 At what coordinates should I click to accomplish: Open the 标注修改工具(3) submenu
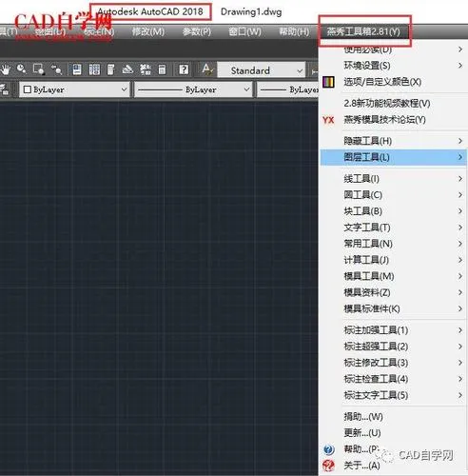(x=393, y=363)
